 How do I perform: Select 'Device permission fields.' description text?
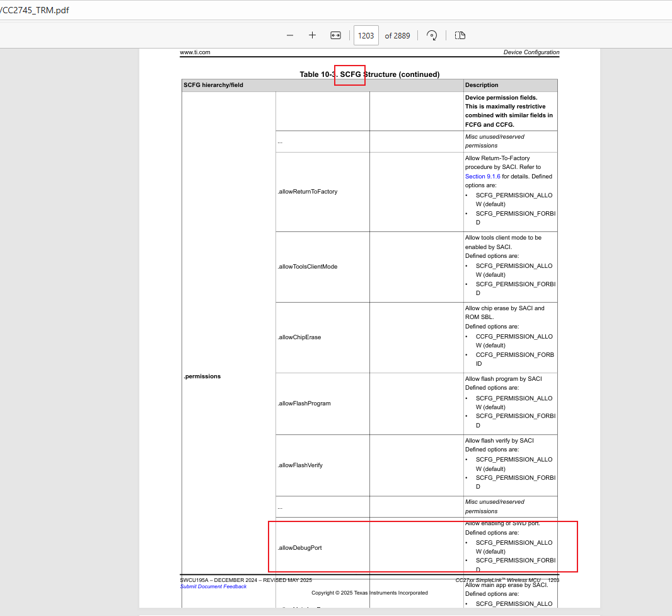[501, 98]
